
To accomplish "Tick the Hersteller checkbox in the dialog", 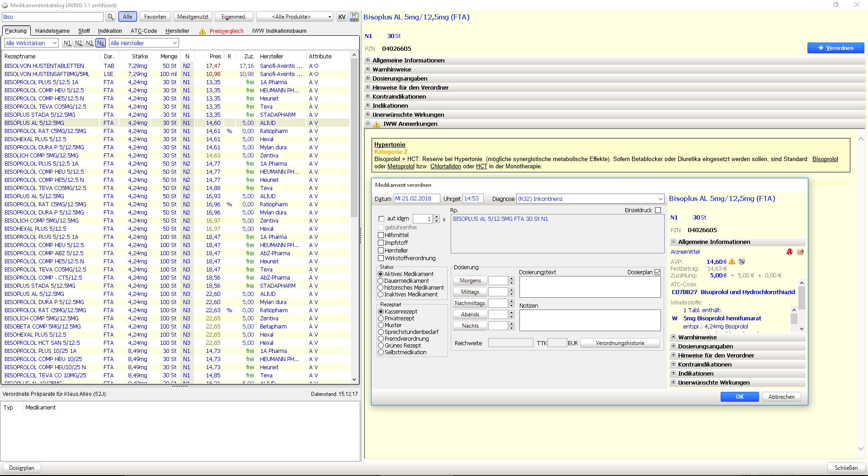I will pyautogui.click(x=381, y=251).
